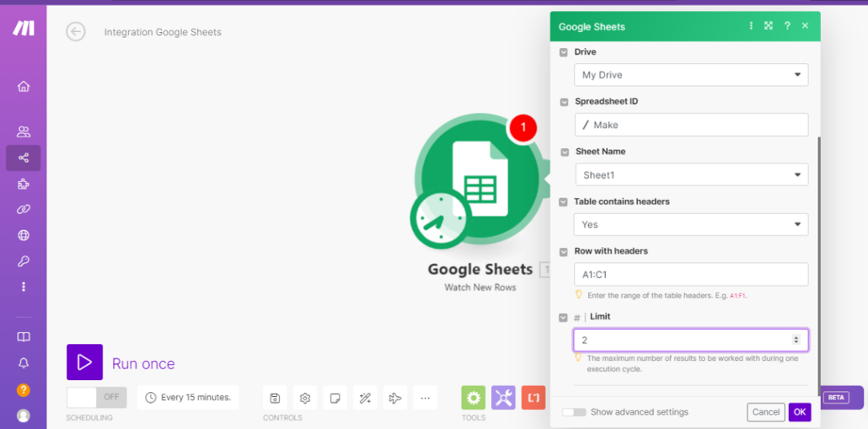Open Scenarios share icon in sidebar

tap(24, 158)
